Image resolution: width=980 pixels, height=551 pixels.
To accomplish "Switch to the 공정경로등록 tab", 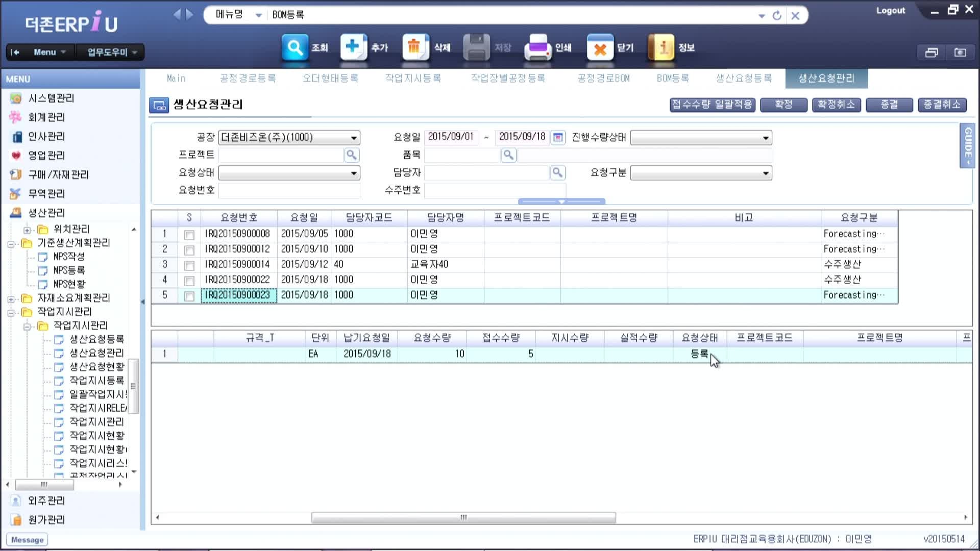I will [x=248, y=78].
